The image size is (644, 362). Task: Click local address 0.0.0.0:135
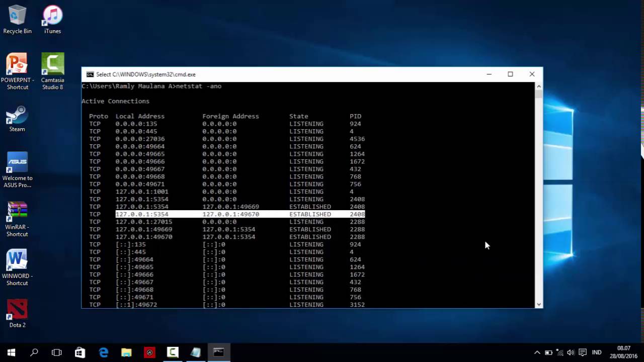pos(136,124)
